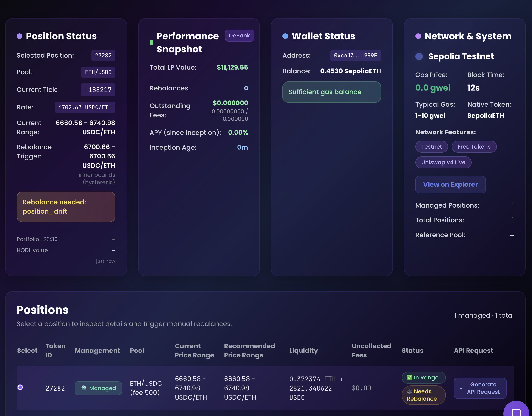Click the Status column header

pos(412,351)
